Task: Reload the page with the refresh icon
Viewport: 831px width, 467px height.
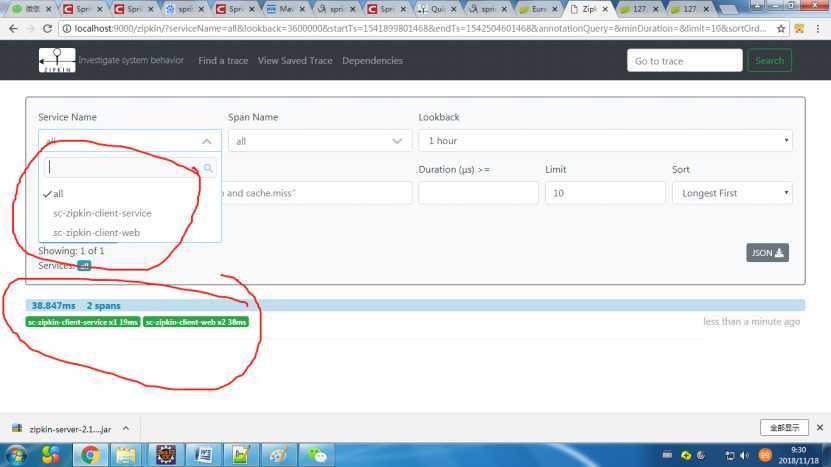Action: coord(47,29)
